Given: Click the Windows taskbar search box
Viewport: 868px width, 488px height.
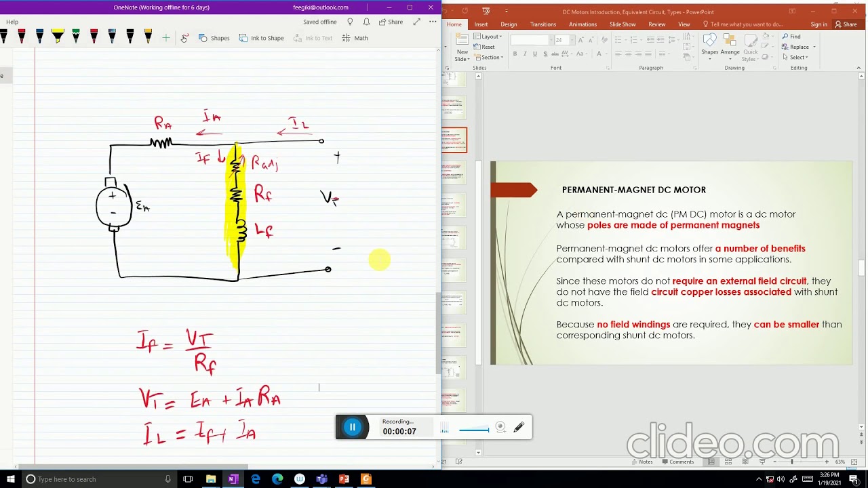Looking at the screenshot, I should [x=99, y=479].
